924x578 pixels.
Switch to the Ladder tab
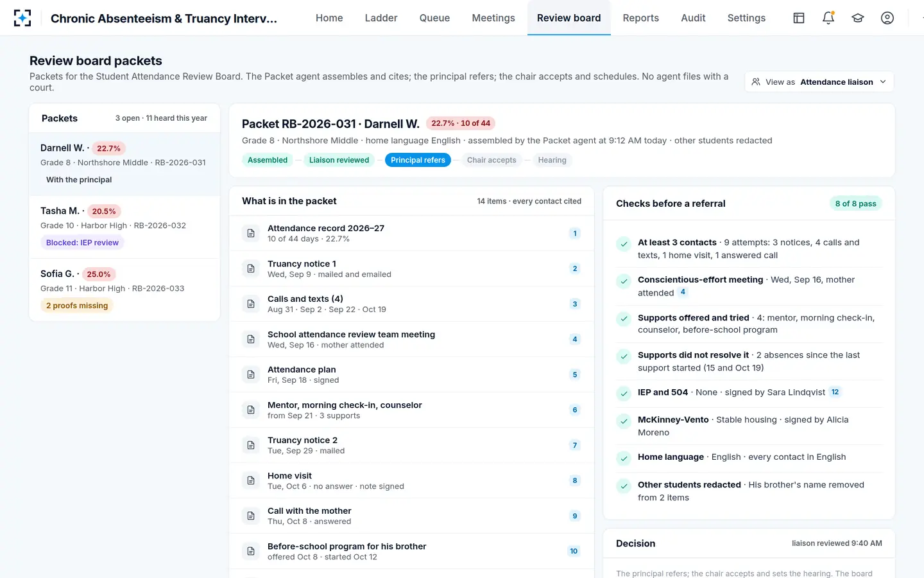381,18
